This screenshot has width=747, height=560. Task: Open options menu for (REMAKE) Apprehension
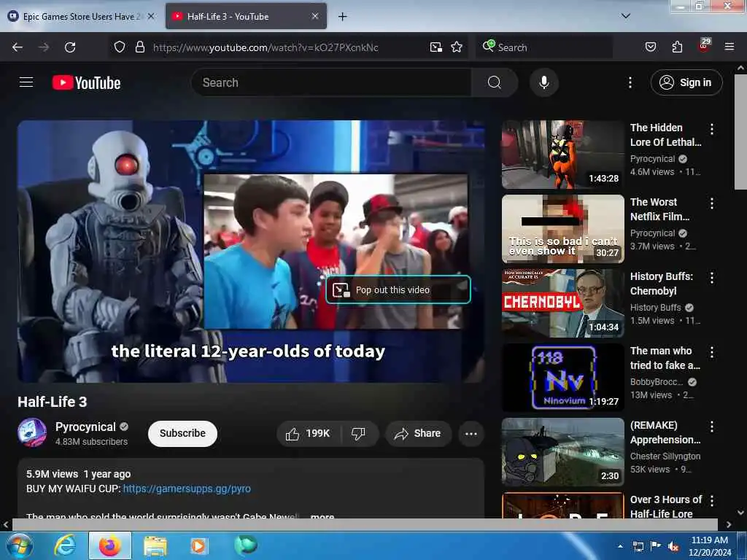click(712, 426)
